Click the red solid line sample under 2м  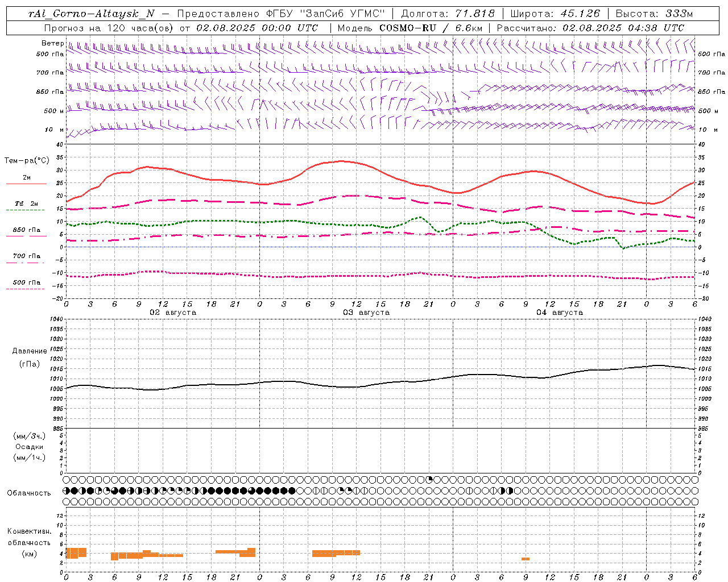26,184
